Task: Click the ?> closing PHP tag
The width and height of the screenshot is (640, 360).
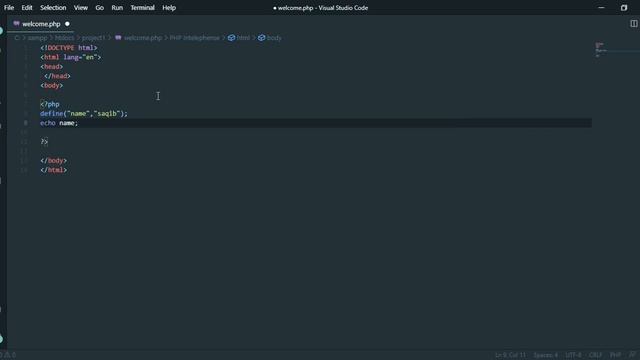Action: (x=44, y=142)
